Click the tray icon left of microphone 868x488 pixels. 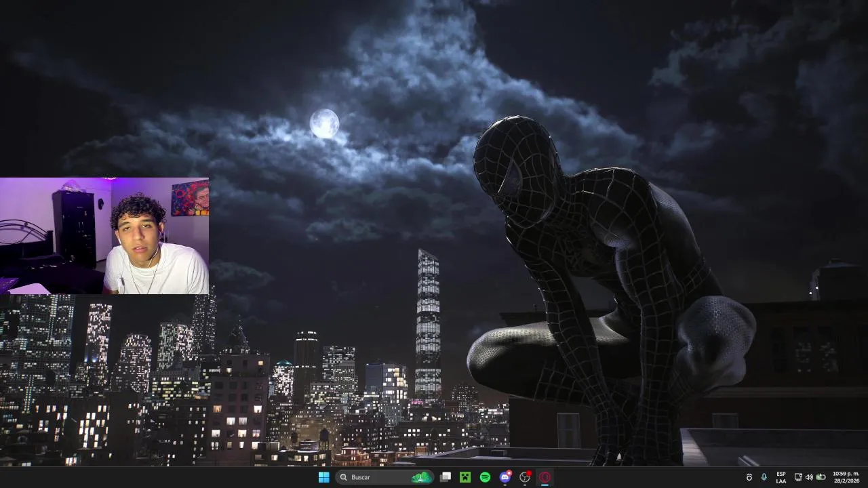(749, 477)
